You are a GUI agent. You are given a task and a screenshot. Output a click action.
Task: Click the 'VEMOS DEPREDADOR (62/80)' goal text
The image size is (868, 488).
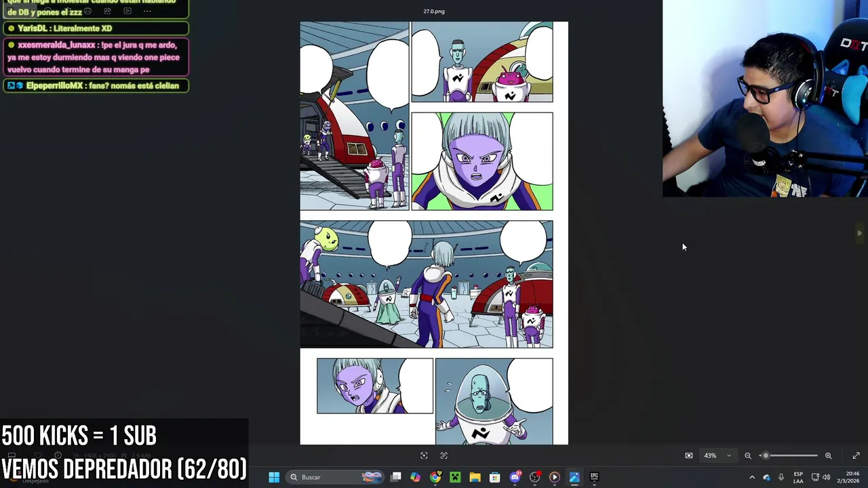point(124,469)
